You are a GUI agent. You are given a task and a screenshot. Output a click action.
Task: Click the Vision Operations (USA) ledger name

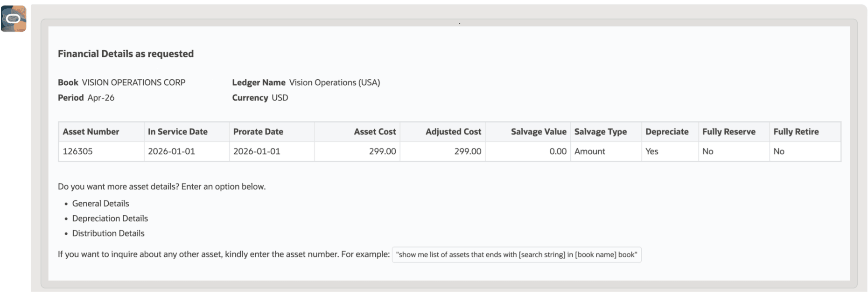point(335,82)
